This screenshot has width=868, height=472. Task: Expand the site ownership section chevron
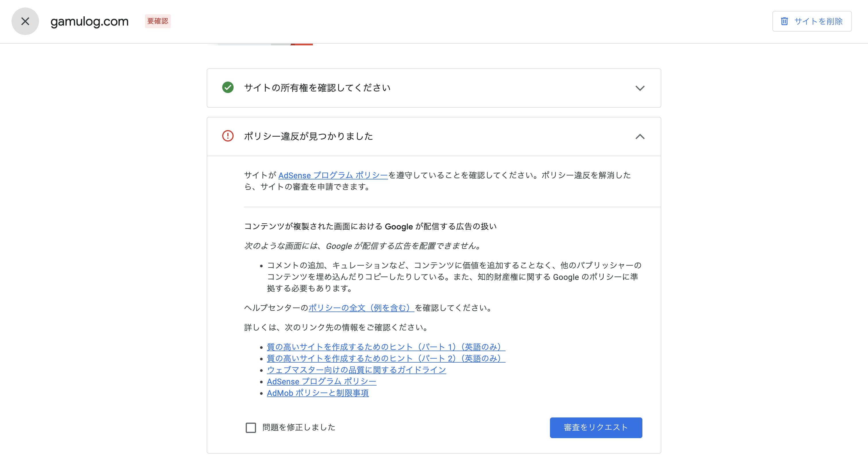640,88
